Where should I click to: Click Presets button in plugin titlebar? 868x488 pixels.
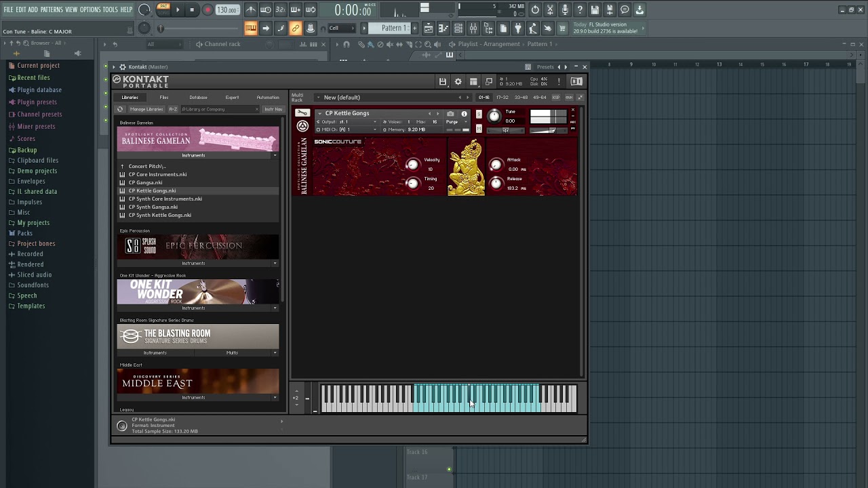(545, 67)
